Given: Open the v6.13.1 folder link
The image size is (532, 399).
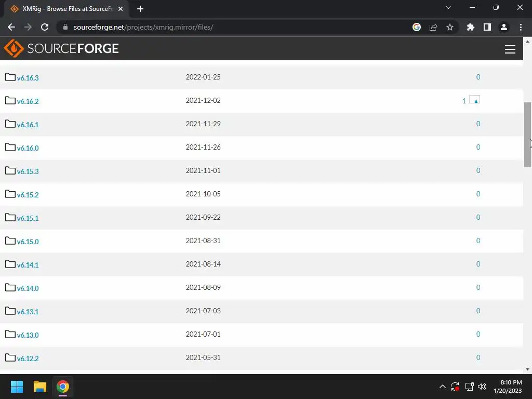Looking at the screenshot, I should click(x=28, y=312).
